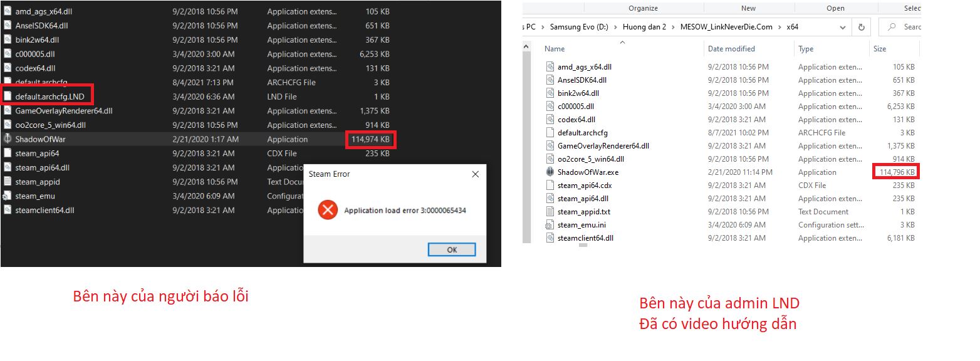Click the scrollbar up arrow
This screenshot has width=980, height=361.
click(526, 46)
